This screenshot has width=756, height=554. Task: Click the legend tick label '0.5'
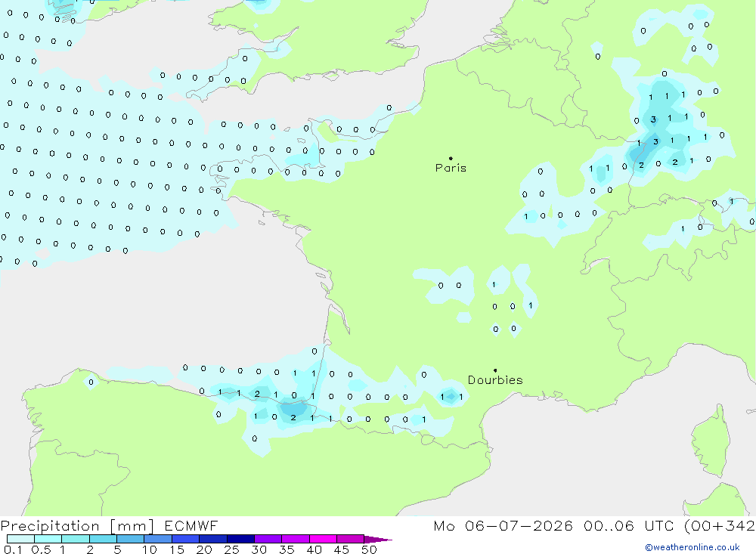[41, 549]
